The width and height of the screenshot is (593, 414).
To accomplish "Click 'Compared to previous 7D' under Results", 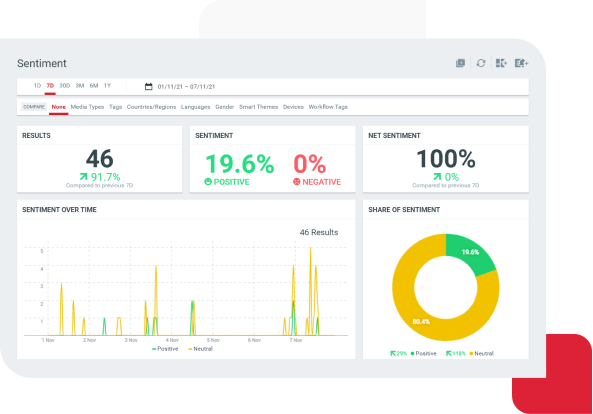I will 99,185.
